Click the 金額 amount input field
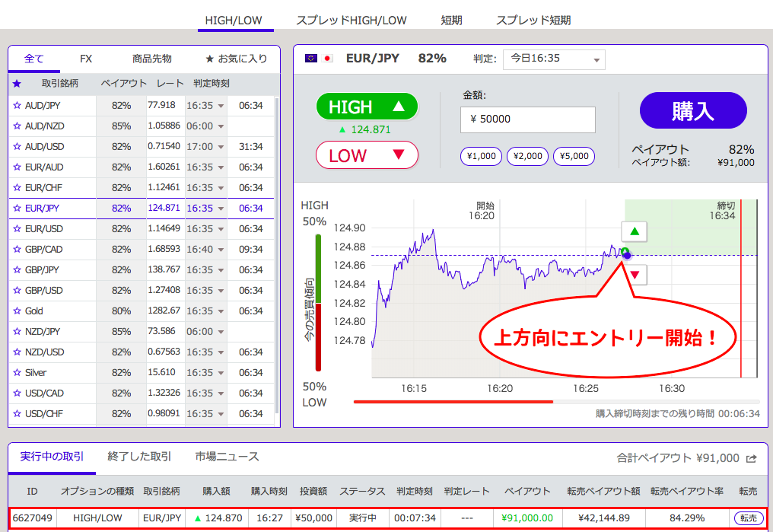This screenshot has width=773, height=532. point(528,119)
